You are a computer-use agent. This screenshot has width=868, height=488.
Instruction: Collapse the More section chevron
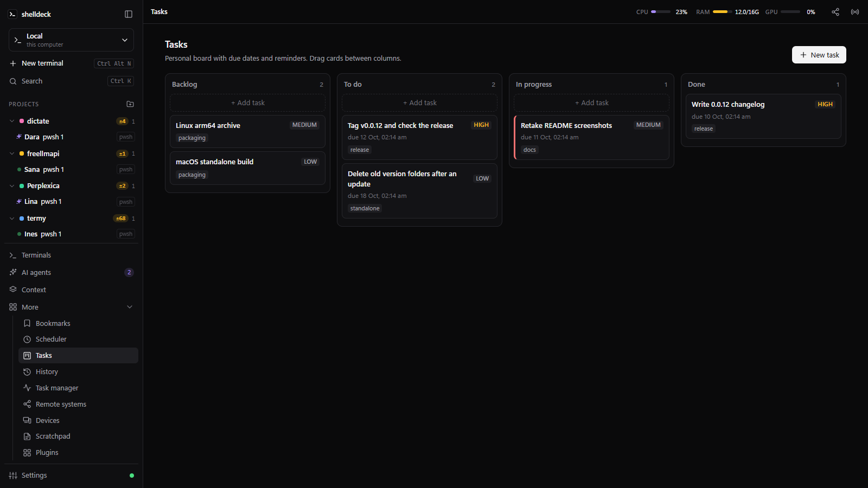tap(130, 307)
